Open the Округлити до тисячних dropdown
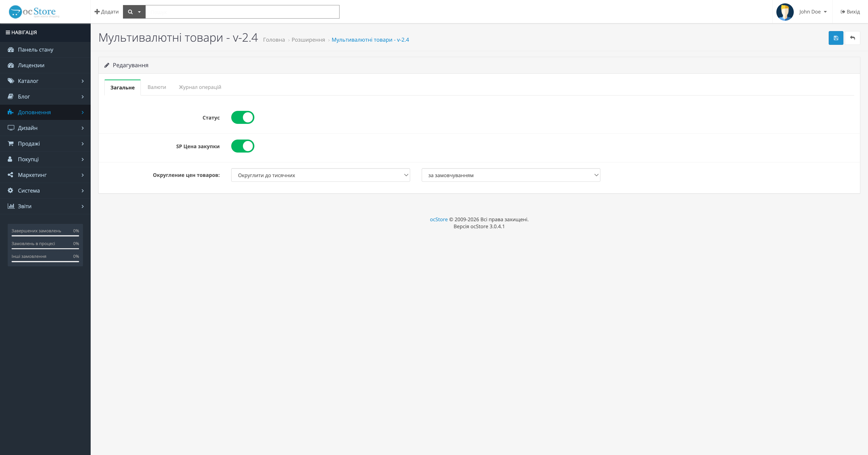Image resolution: width=868 pixels, height=455 pixels. point(320,175)
